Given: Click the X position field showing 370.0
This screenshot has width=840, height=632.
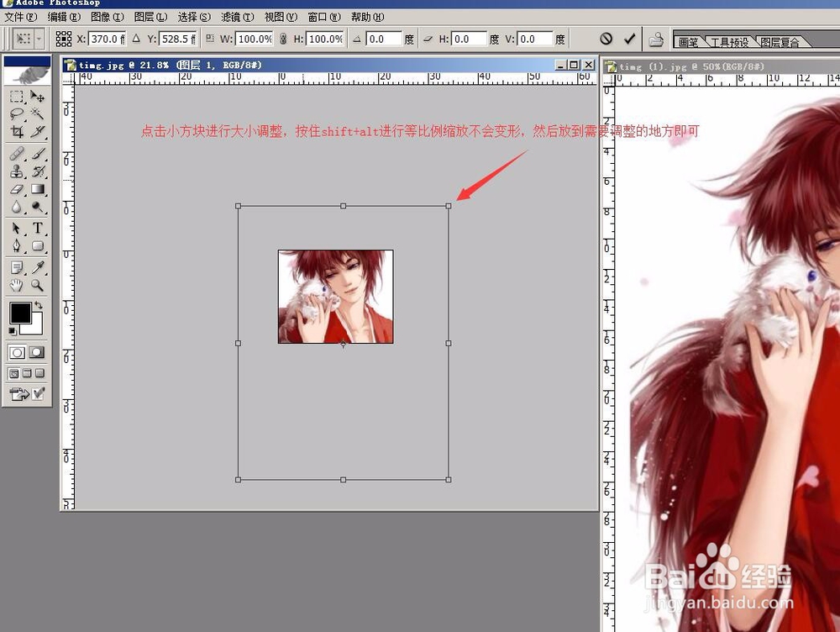Looking at the screenshot, I should (107, 39).
